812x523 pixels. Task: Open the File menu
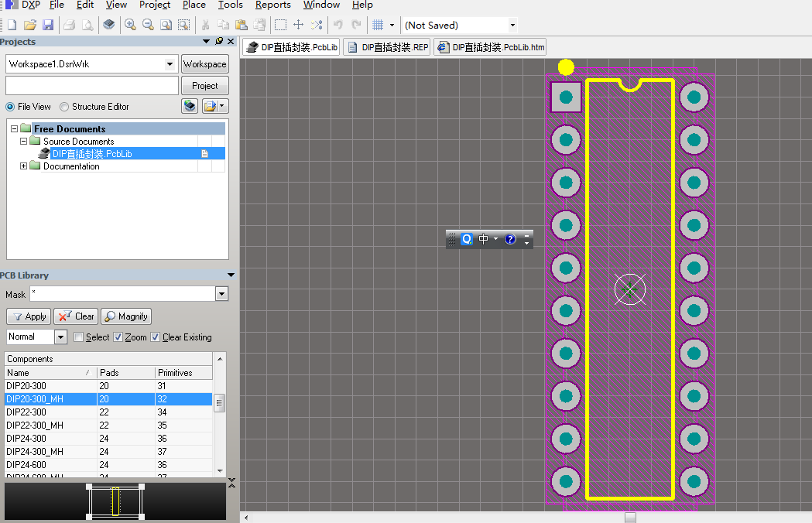point(57,5)
